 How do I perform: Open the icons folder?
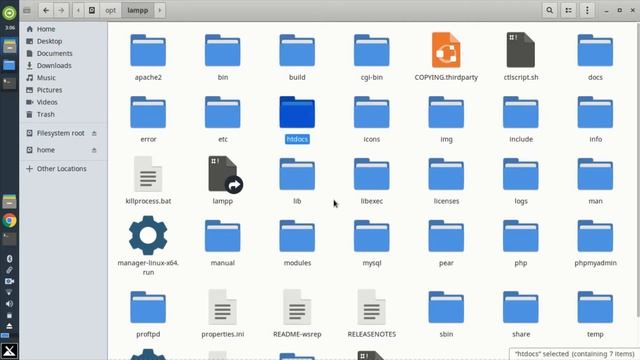(x=371, y=113)
